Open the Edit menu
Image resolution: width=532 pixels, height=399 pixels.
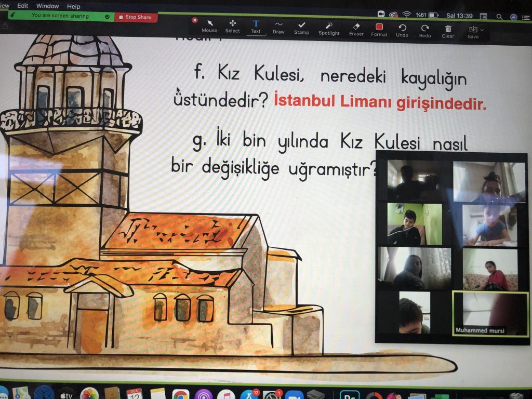tap(23, 6)
